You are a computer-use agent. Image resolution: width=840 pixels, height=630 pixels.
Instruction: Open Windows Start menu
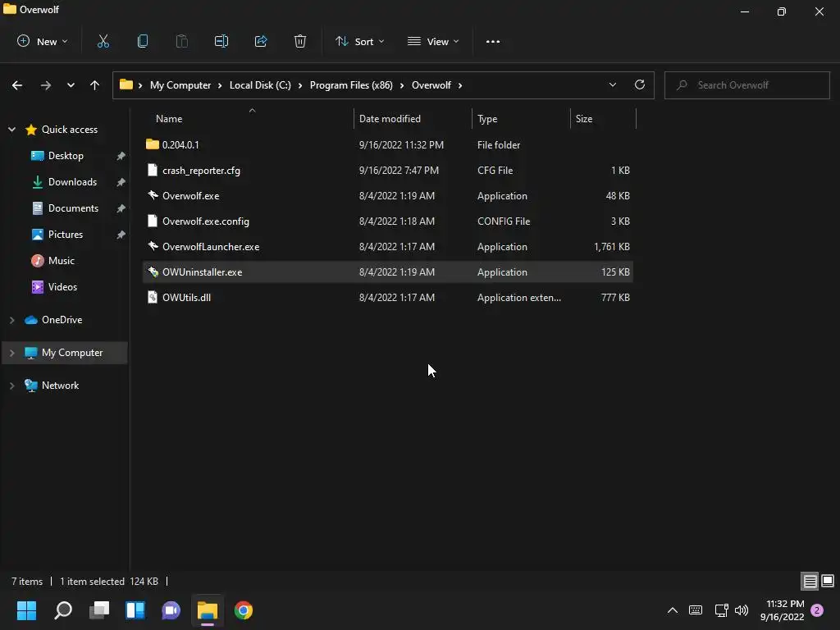(26, 610)
